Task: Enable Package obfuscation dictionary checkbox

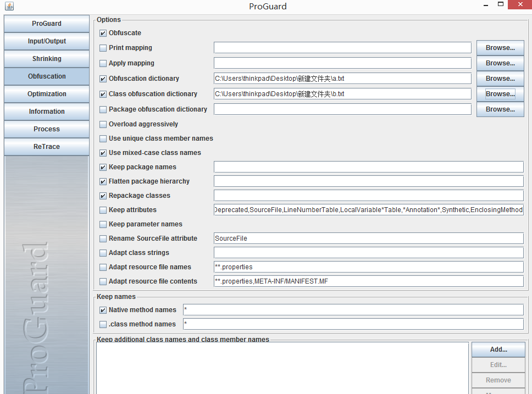Action: point(103,109)
